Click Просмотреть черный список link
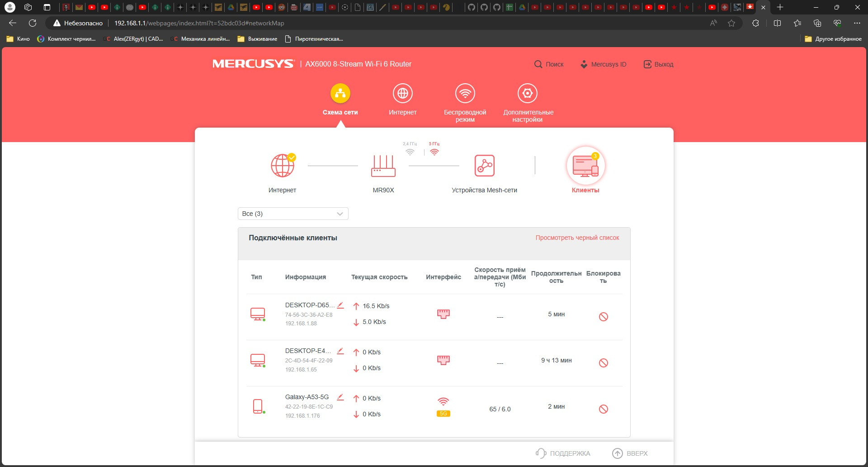 tap(577, 238)
